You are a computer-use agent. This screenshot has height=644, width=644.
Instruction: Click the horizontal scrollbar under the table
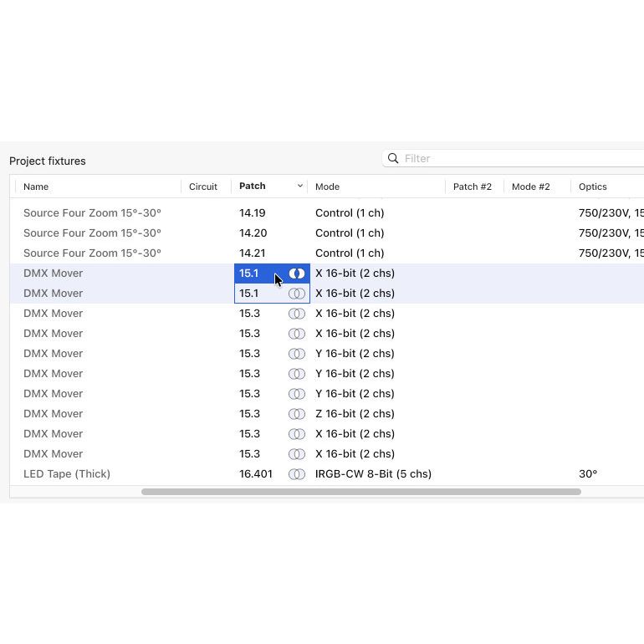pos(360,492)
